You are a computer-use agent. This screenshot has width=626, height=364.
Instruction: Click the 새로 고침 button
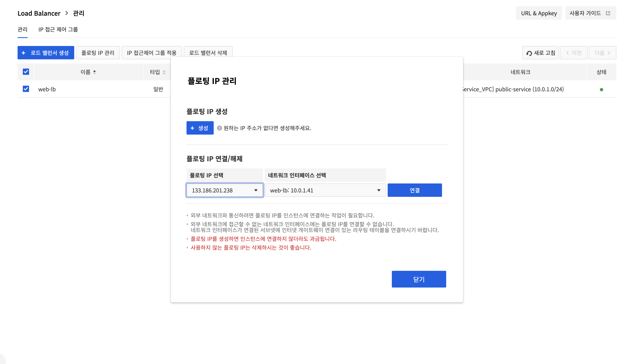coord(540,53)
